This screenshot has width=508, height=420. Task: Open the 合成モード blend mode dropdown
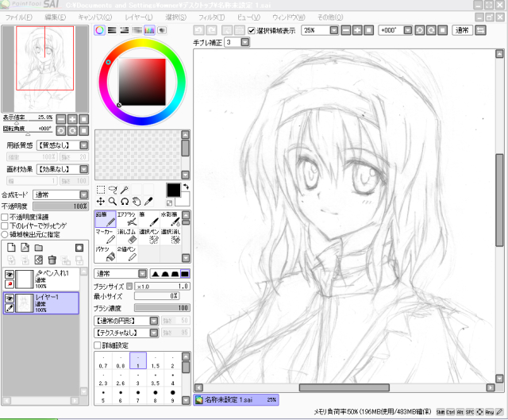click(x=60, y=195)
